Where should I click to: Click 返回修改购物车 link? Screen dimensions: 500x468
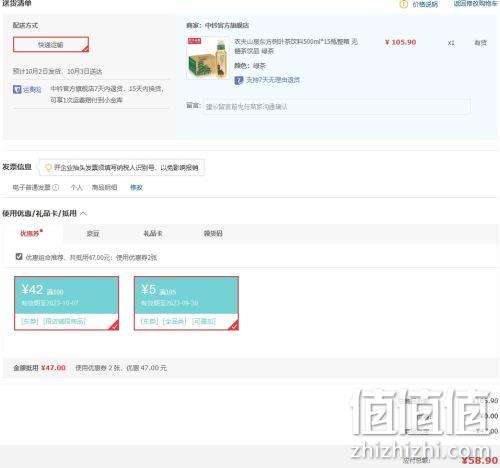[x=475, y=4]
